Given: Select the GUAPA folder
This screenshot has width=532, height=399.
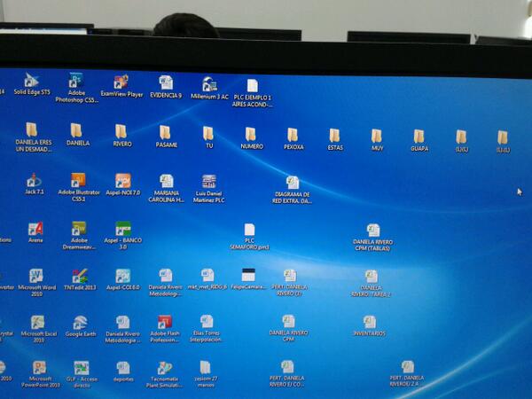Looking at the screenshot, I should pos(419,140).
